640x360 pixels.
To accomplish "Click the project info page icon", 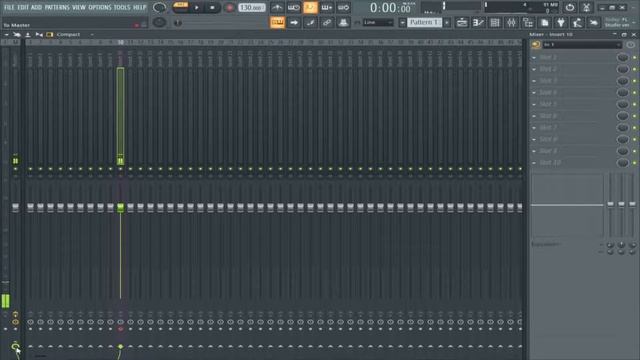I will pyautogui.click(x=544, y=22).
